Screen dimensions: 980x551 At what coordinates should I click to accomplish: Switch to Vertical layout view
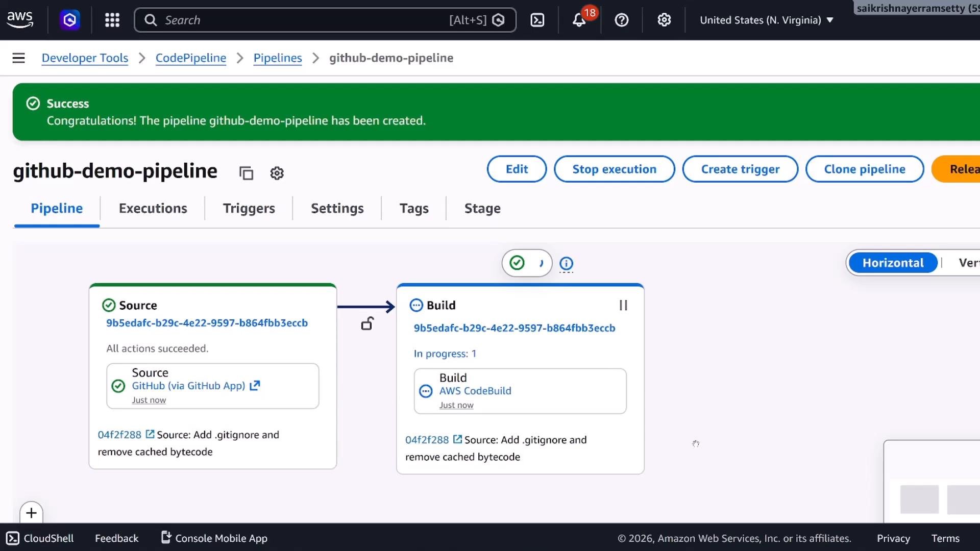tap(969, 263)
